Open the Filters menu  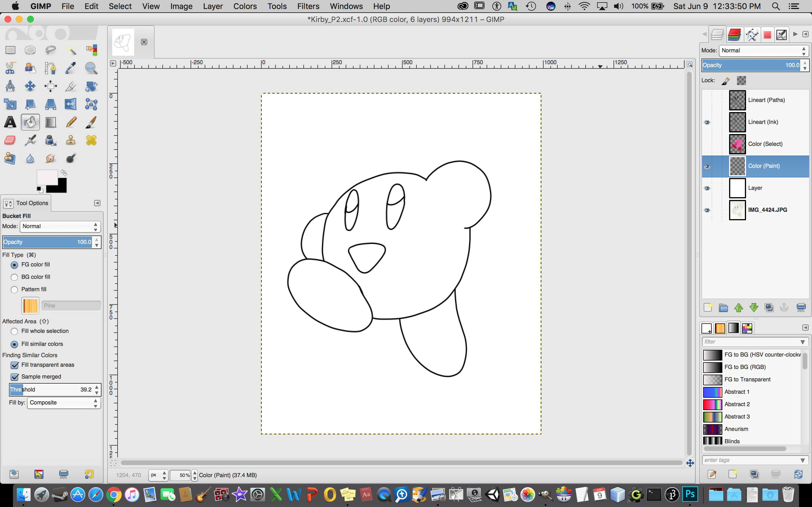[308, 6]
